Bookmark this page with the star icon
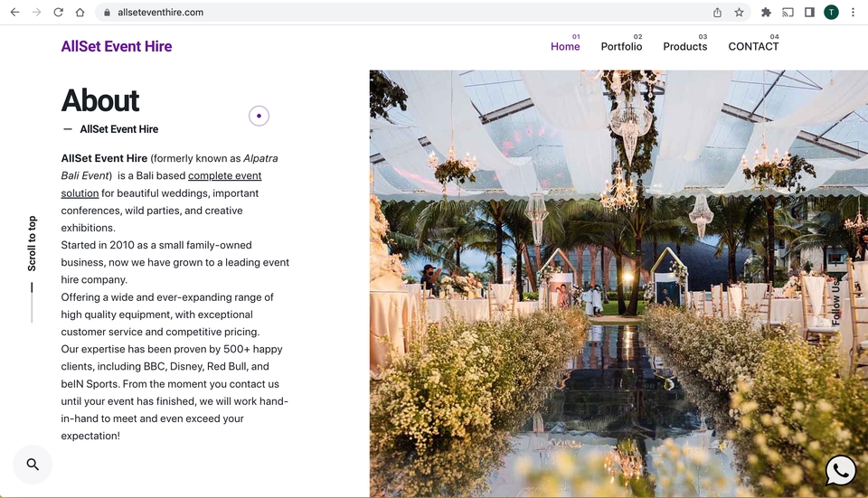Image resolution: width=868 pixels, height=498 pixels. tap(739, 12)
